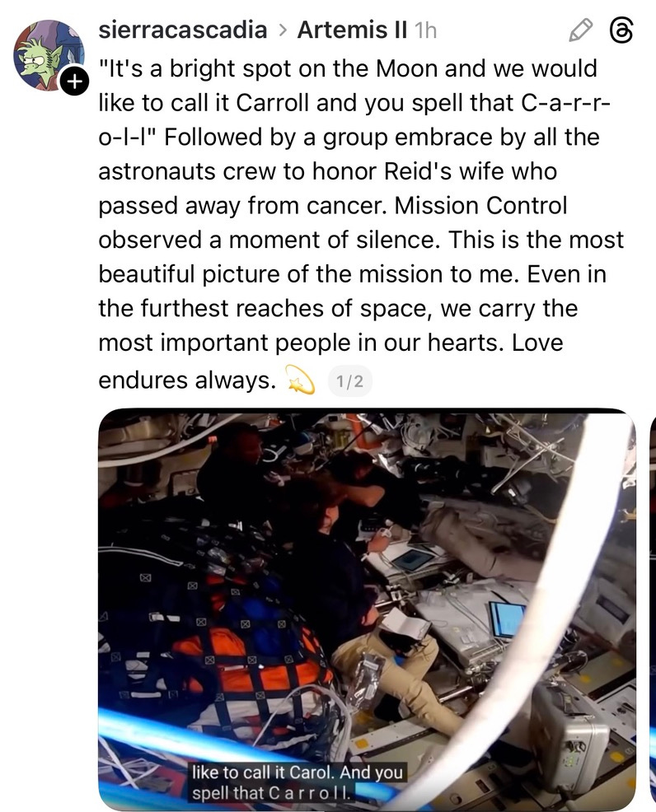Tap the pencil edit icon
Screen dimensions: 656x812
tap(581, 30)
